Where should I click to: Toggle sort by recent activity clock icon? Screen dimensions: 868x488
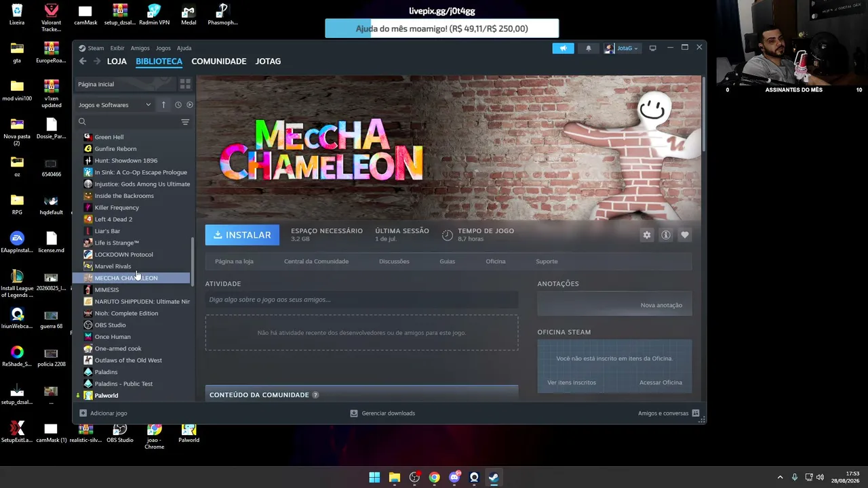pyautogui.click(x=178, y=105)
